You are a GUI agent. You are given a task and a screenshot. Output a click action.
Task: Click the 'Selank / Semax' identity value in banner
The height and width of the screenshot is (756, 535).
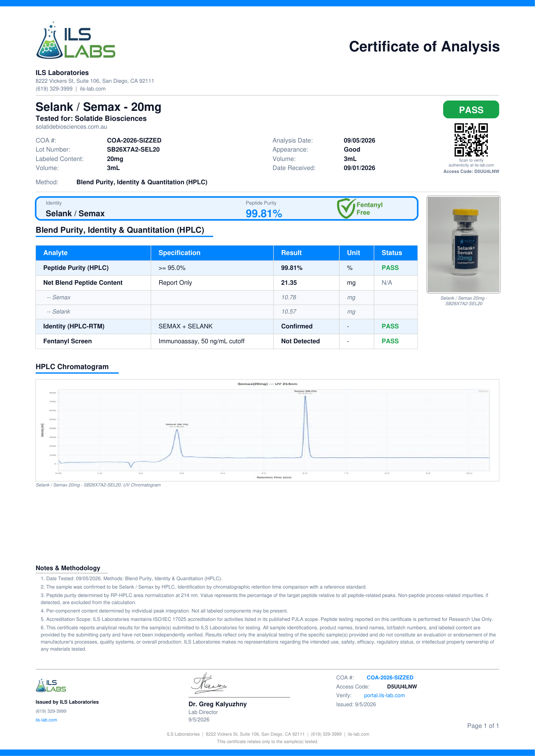tap(75, 214)
